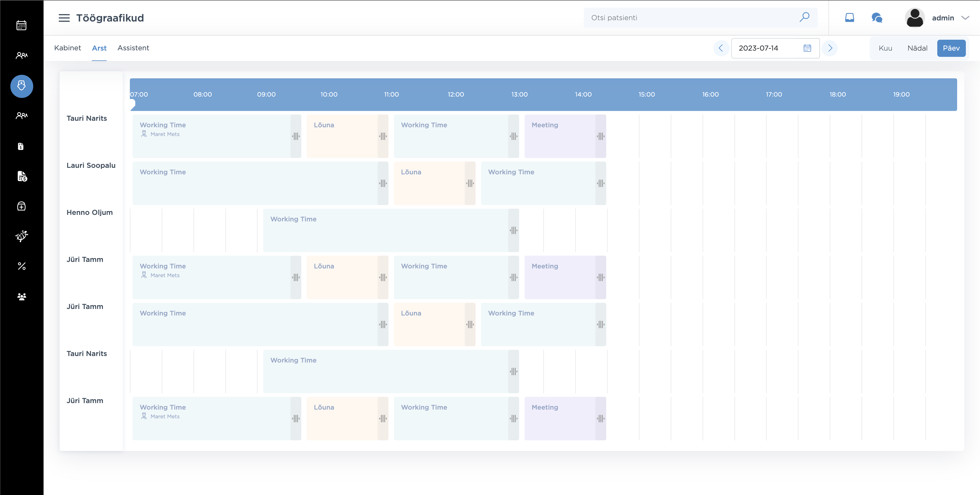Screen dimensions: 980x495
Task: Expand the admin user dropdown
Action: coord(965,18)
